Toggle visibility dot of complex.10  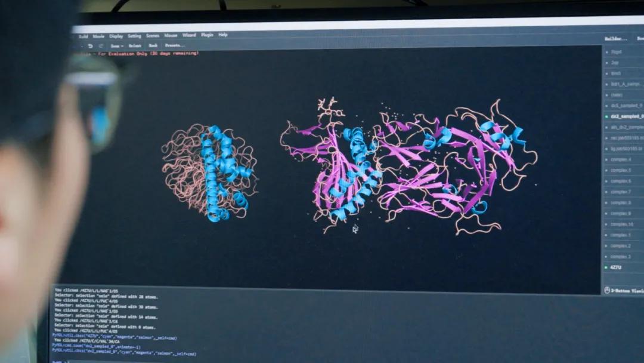tap(606, 224)
